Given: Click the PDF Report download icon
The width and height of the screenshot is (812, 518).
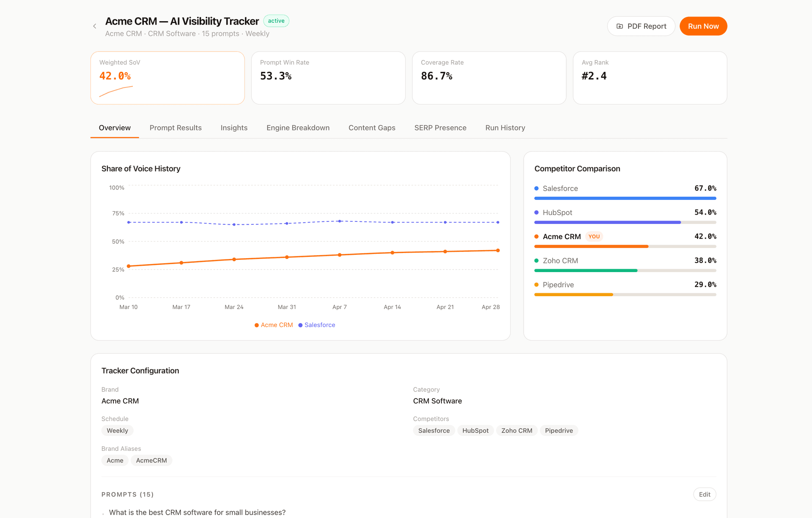Looking at the screenshot, I should click(620, 26).
